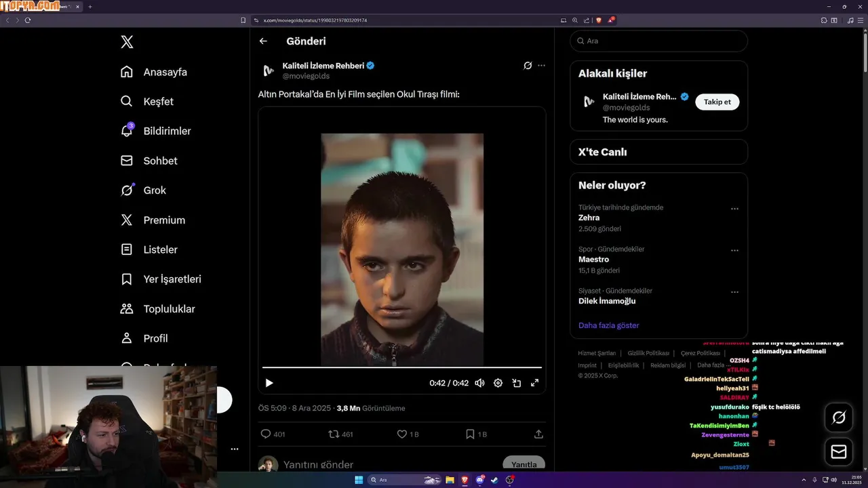868x488 pixels.
Task: Click the back arrow next to Gönderi
Action: 263,41
